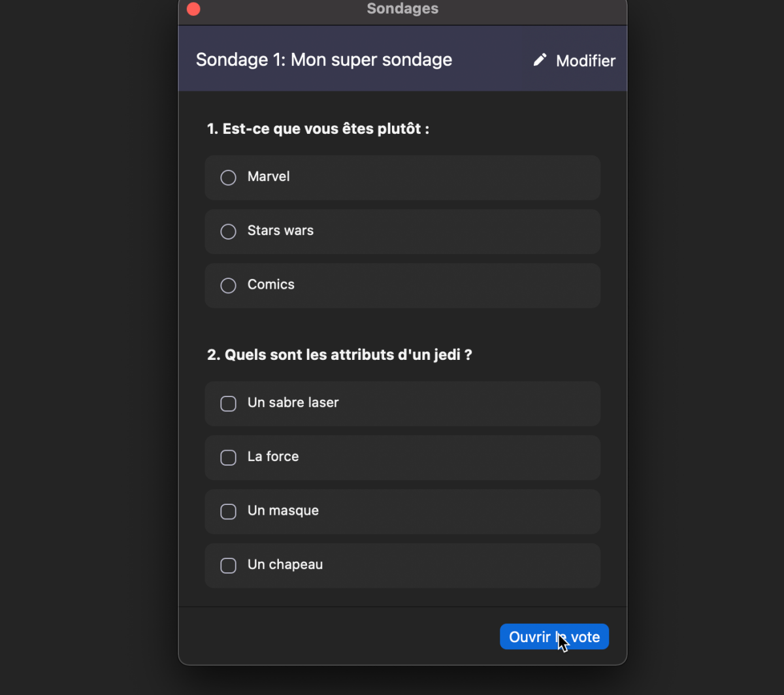The image size is (784, 695).
Task: Choose the Stars wars radio option
Action: click(228, 231)
